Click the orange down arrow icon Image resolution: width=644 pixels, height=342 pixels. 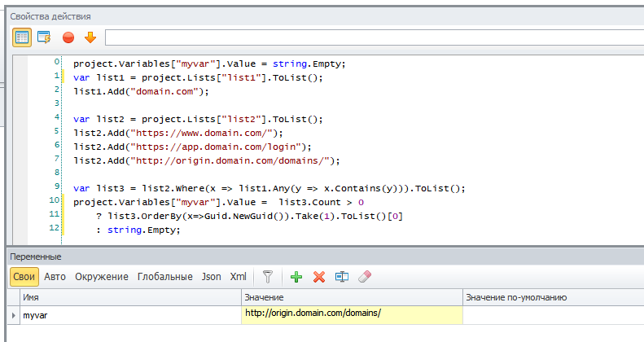(90, 37)
